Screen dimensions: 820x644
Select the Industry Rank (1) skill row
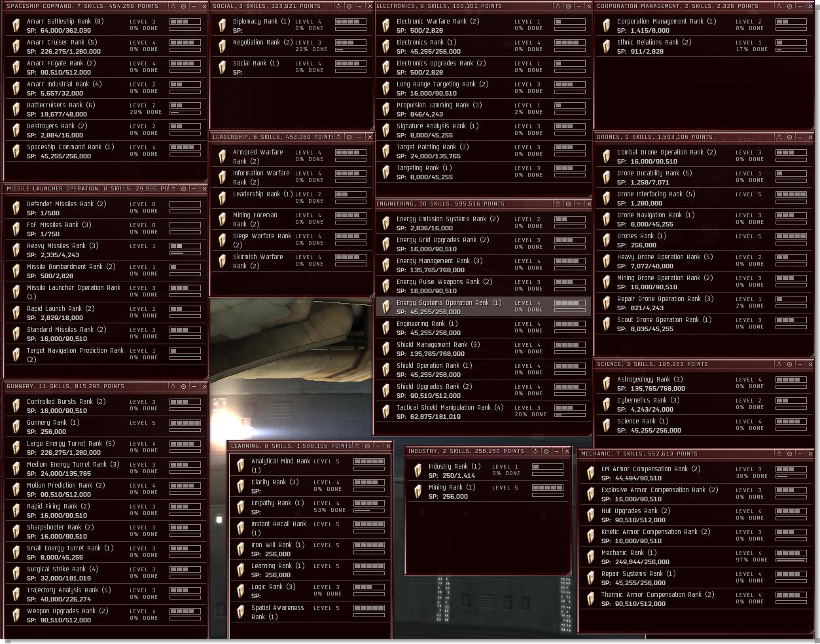(488, 471)
